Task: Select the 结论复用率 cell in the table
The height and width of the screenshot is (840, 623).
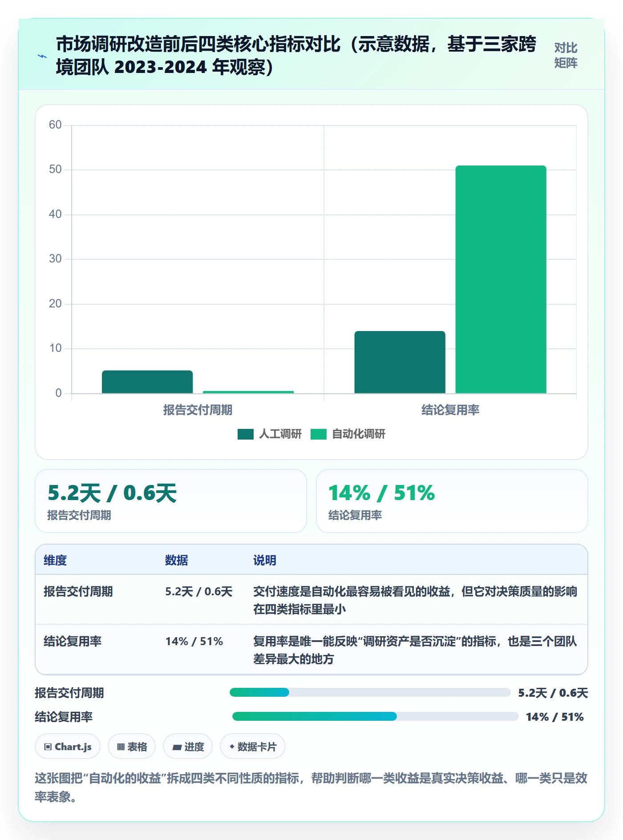Action: (x=73, y=642)
